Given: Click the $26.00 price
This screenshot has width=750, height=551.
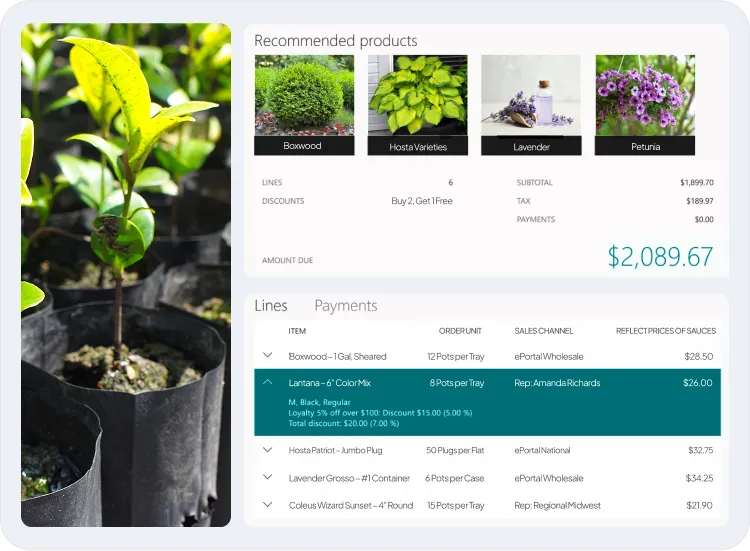Looking at the screenshot, I should [x=698, y=383].
